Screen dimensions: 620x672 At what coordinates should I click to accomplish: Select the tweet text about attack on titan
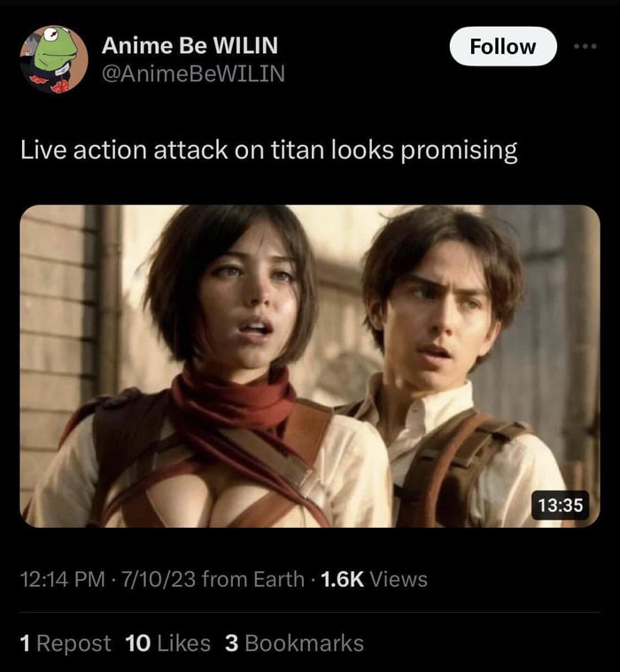[x=269, y=151]
